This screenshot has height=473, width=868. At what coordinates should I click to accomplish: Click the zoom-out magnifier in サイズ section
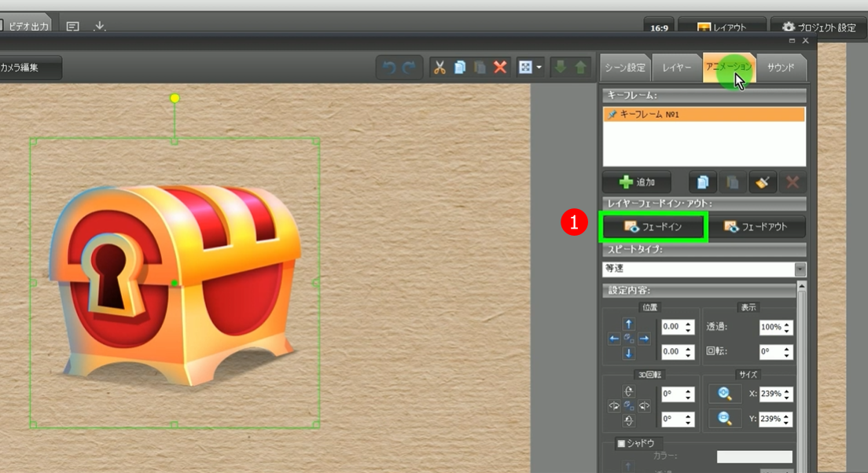[x=724, y=419]
